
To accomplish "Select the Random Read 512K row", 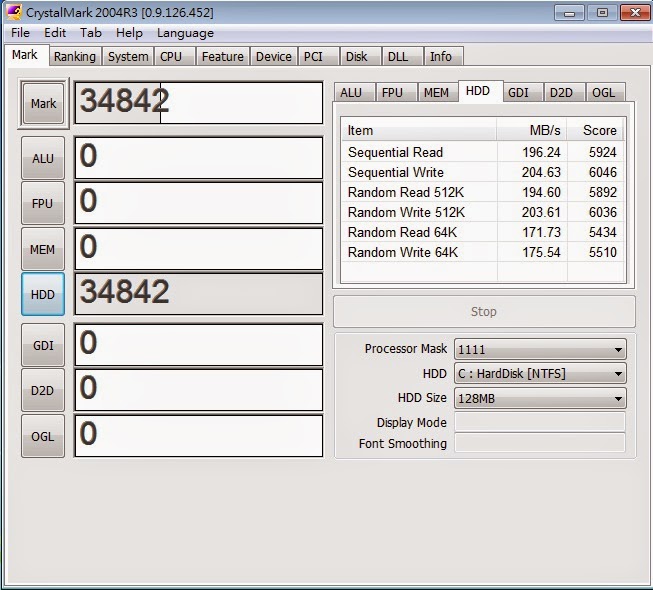I will 482,192.
